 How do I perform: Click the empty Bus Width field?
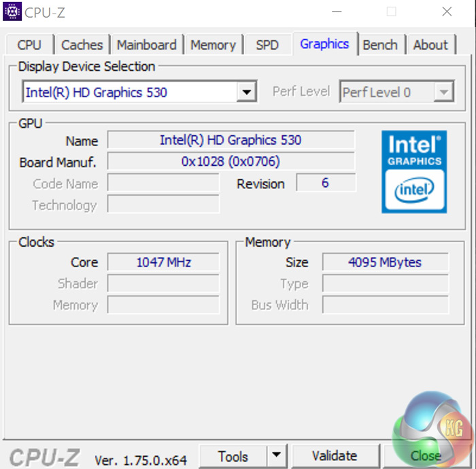[385, 305]
